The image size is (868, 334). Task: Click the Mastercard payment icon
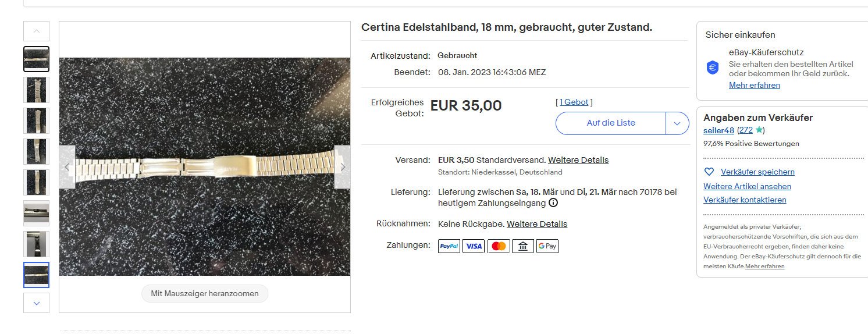click(499, 246)
